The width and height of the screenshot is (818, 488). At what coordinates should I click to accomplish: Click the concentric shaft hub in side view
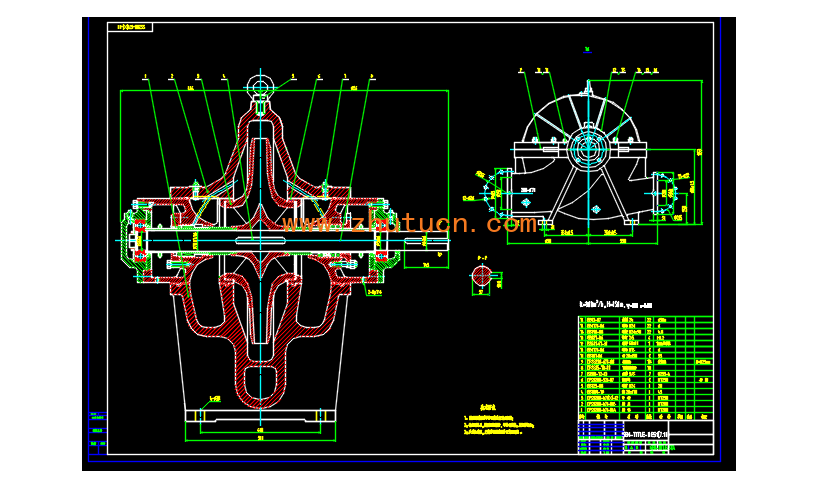pos(588,152)
